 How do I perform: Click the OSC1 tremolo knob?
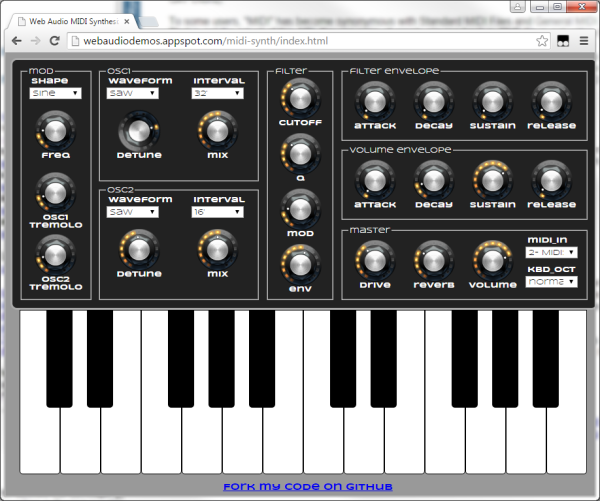[x=55, y=193]
